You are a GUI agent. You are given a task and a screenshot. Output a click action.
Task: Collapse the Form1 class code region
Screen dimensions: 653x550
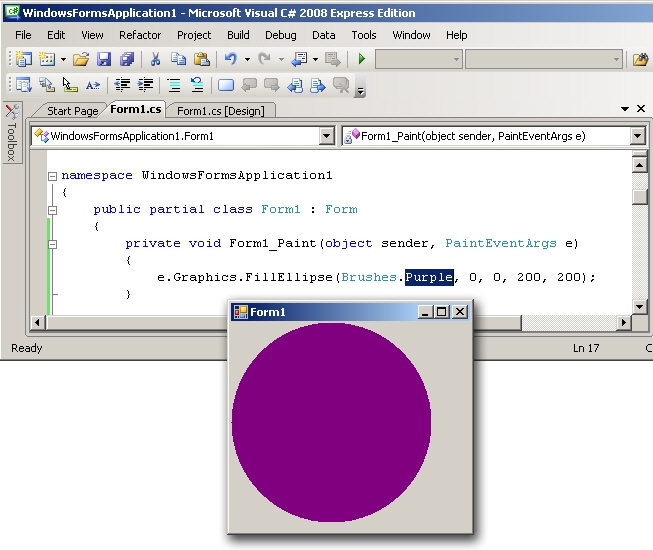click(x=52, y=210)
